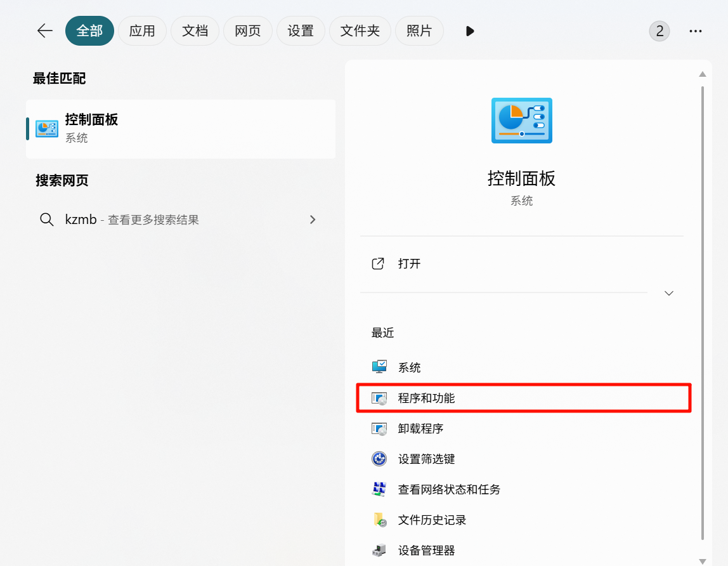Click the 卸载程序 icon

point(379,428)
